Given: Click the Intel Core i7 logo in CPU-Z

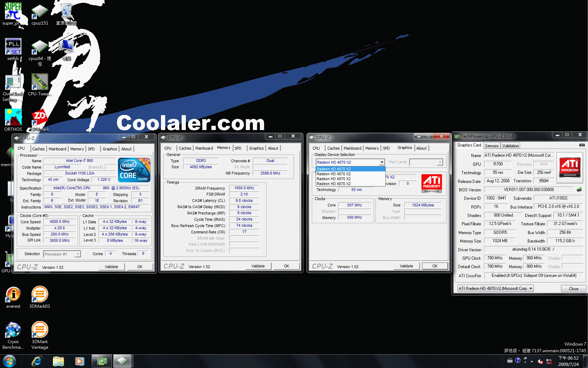Looking at the screenshot, I should tap(134, 170).
